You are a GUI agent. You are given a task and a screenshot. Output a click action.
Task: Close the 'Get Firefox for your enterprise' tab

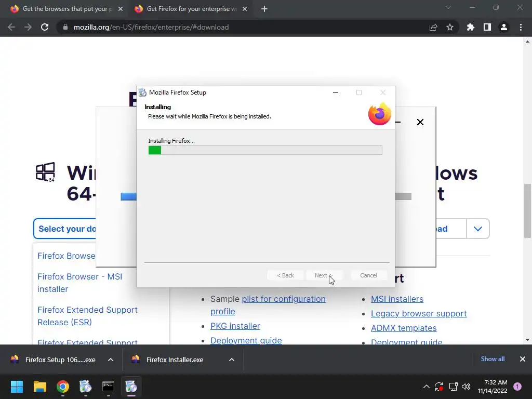(x=245, y=9)
